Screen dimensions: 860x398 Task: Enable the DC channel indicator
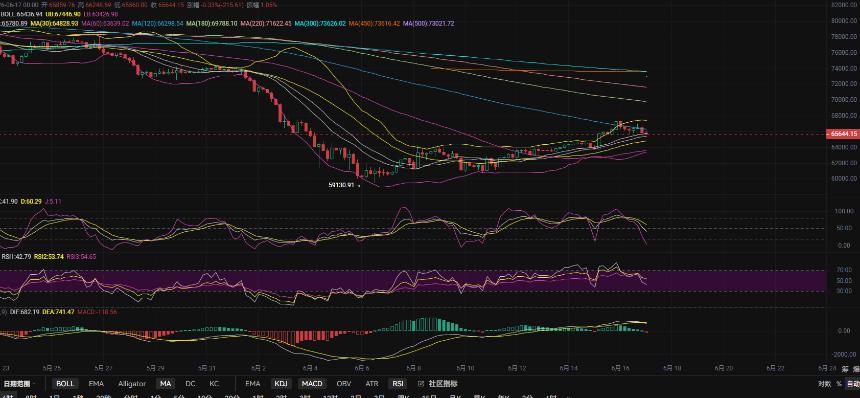(x=190, y=384)
